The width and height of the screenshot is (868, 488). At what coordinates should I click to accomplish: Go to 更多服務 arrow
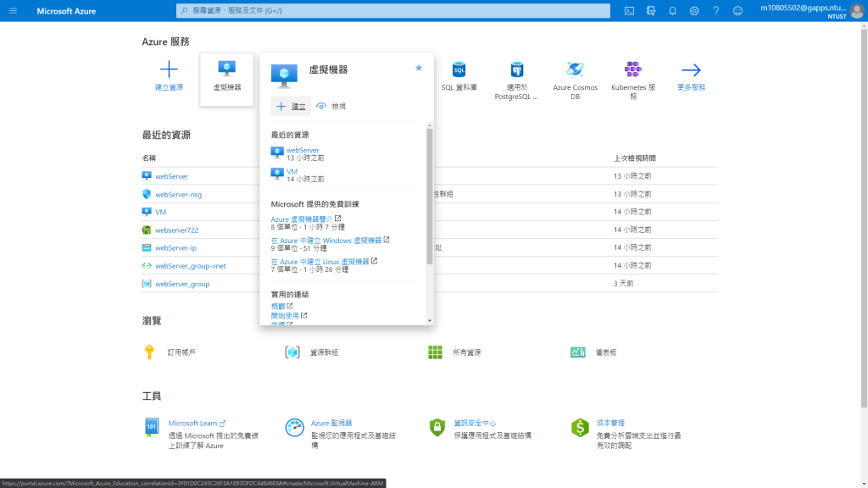(x=691, y=69)
